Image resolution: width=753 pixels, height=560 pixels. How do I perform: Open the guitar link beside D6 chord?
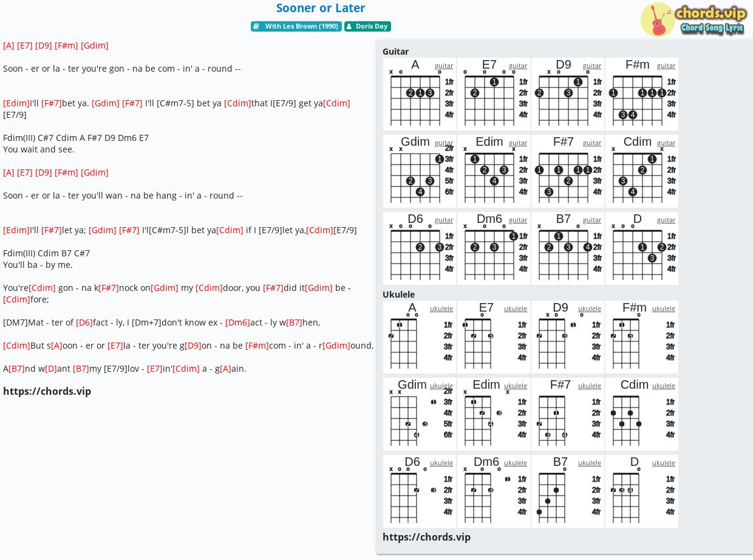[444, 220]
